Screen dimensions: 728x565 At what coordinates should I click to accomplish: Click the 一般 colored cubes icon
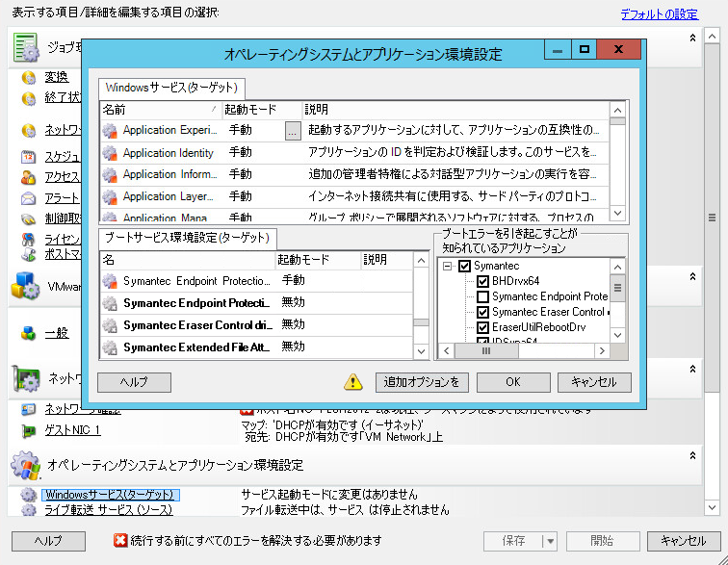pyautogui.click(x=28, y=333)
